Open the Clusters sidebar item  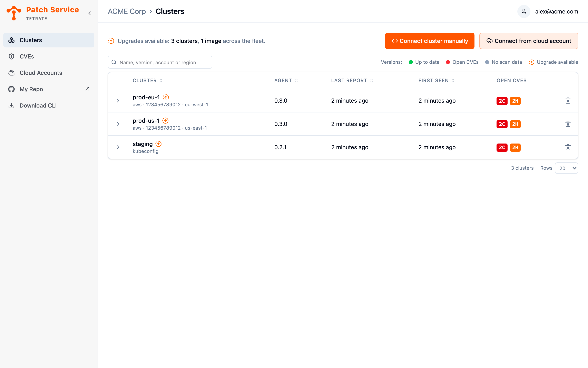pyautogui.click(x=49, y=40)
